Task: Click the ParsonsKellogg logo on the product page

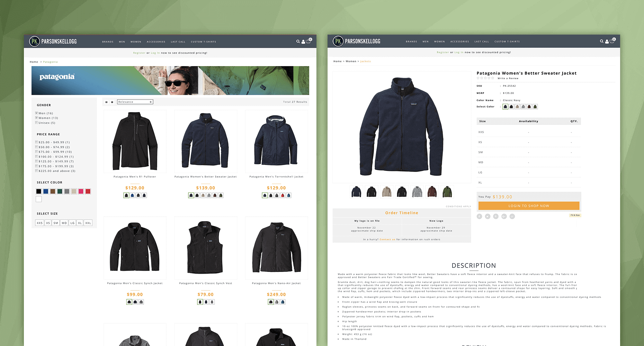Action: tap(357, 41)
